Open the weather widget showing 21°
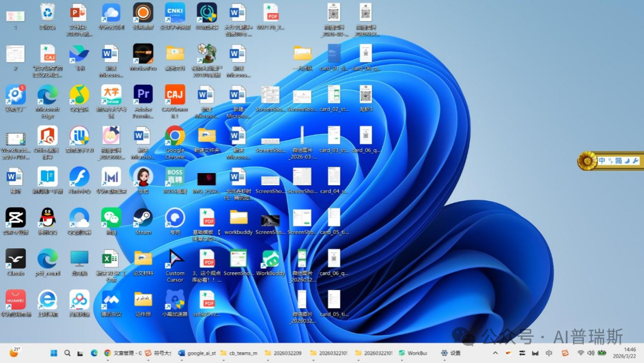644x363 pixels. pos(14,352)
